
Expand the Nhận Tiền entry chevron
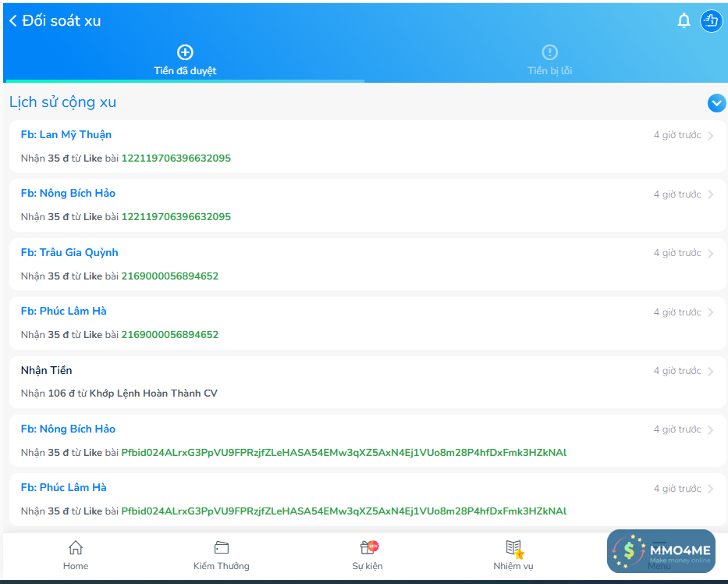(x=711, y=372)
